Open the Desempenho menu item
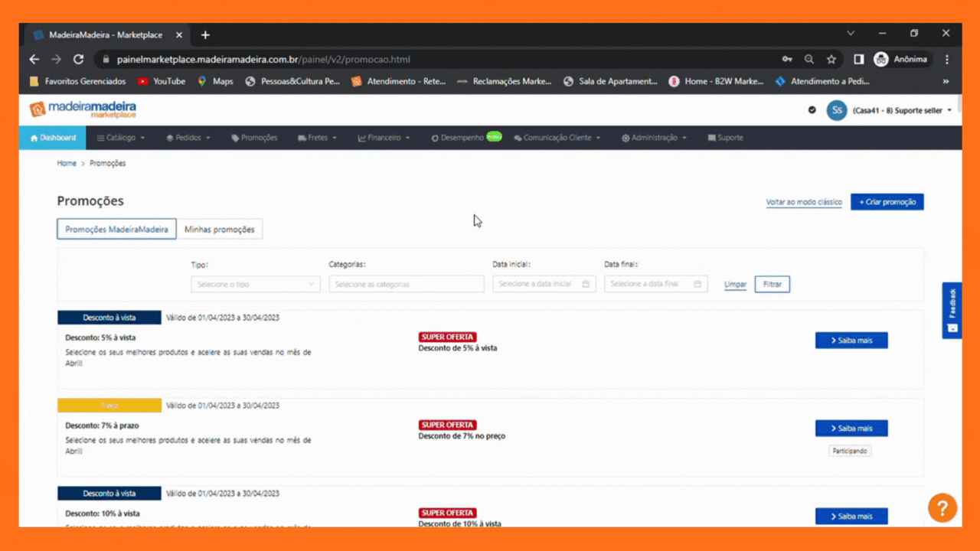 (465, 138)
